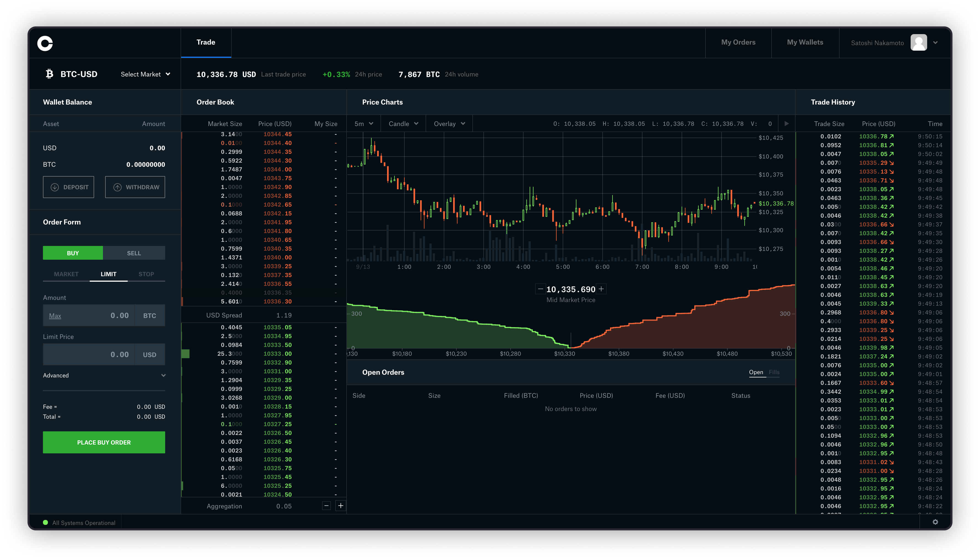This screenshot has height=559, width=980.
Task: Select the My Orders menu tab
Action: 738,42
